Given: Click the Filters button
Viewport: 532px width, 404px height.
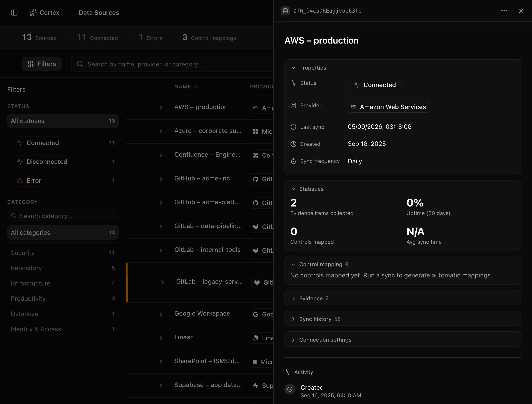Looking at the screenshot, I should point(42,64).
